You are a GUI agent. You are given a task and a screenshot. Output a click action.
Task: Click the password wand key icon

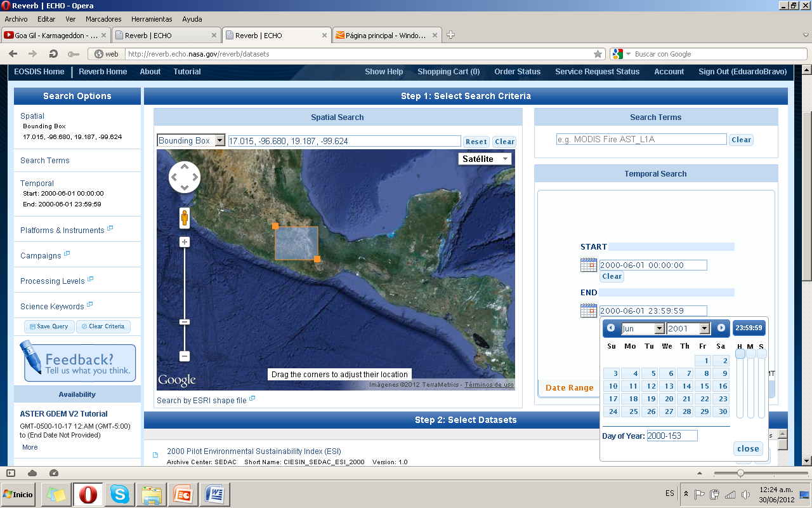pyautogui.click(x=74, y=54)
